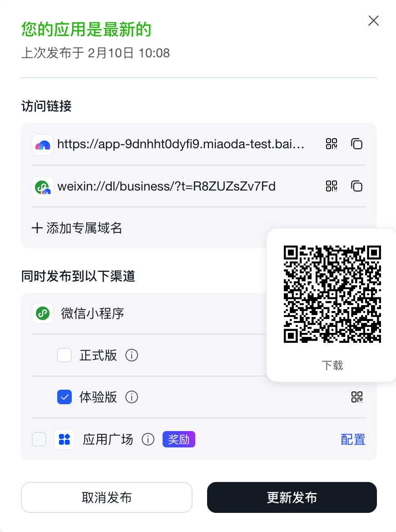Image resolution: width=396 pixels, height=532 pixels.
Task: Open QR code icon for 体验版
Action: pyautogui.click(x=356, y=397)
